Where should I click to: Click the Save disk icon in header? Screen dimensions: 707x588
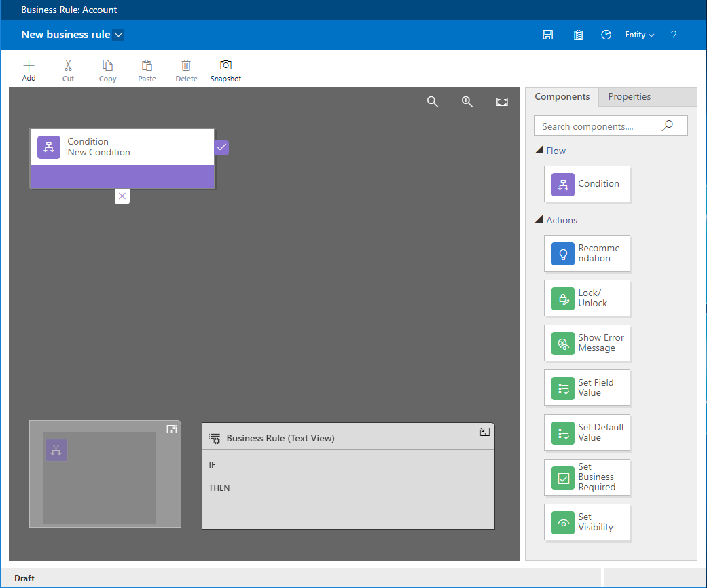(547, 35)
